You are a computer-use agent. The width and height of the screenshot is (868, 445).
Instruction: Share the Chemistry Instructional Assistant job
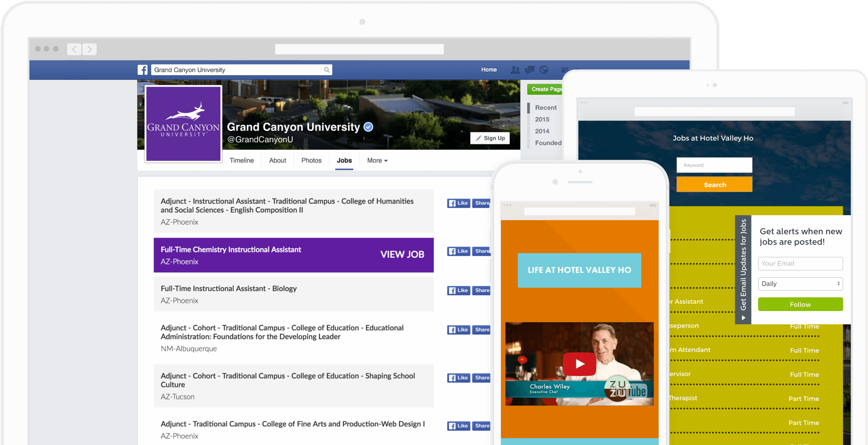coord(481,251)
